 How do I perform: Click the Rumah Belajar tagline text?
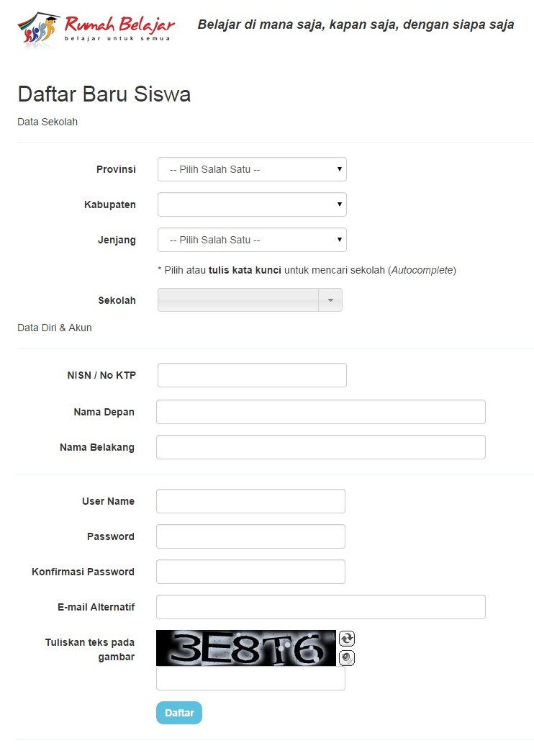tap(356, 24)
